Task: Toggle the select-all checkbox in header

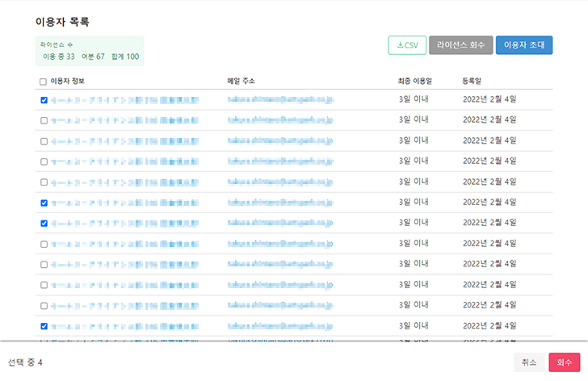Action: click(44, 82)
